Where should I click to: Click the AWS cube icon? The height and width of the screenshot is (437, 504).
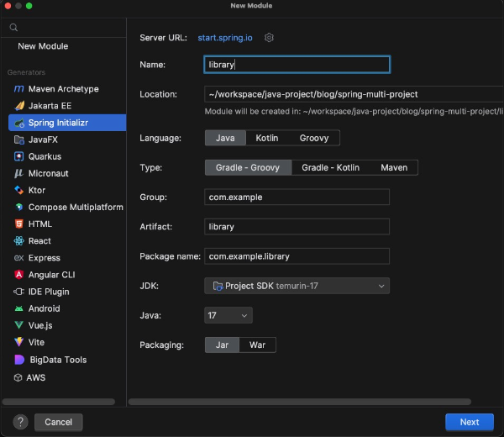[x=18, y=377]
